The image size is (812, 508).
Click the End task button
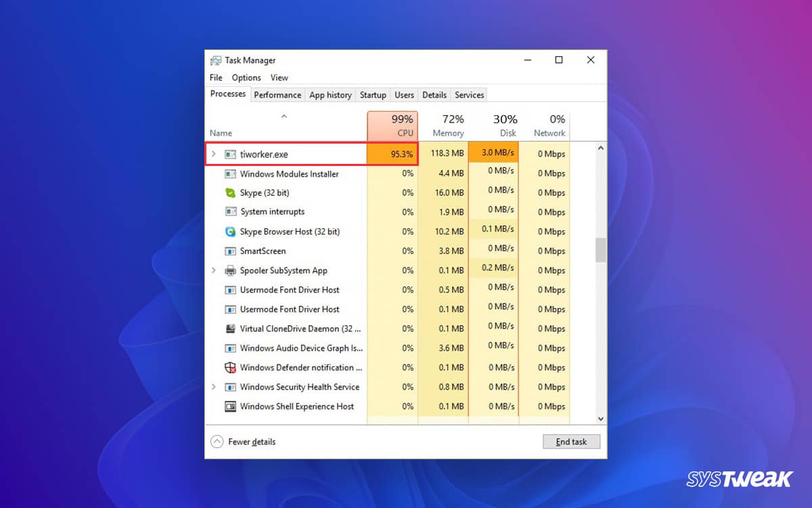pos(571,442)
